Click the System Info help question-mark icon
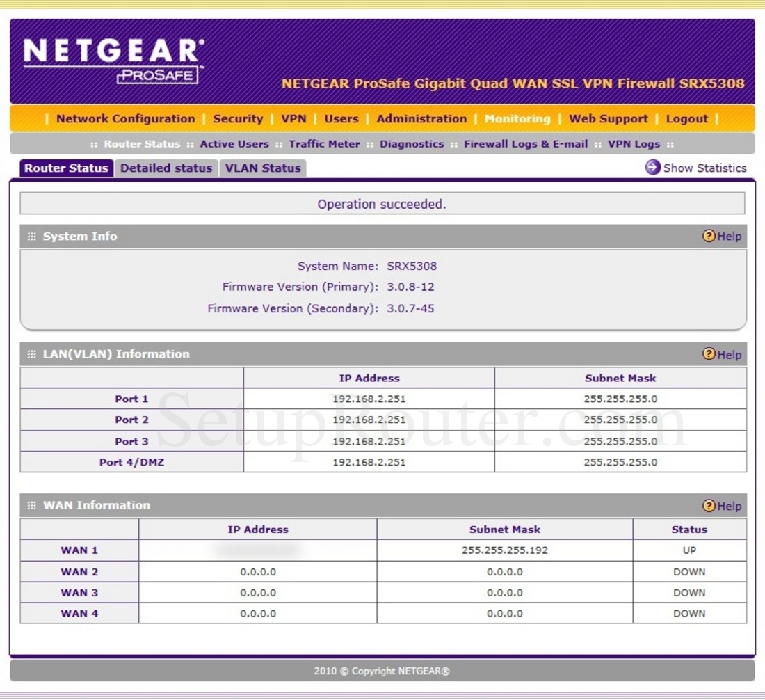Image resolution: width=765 pixels, height=700 pixels. (x=709, y=237)
